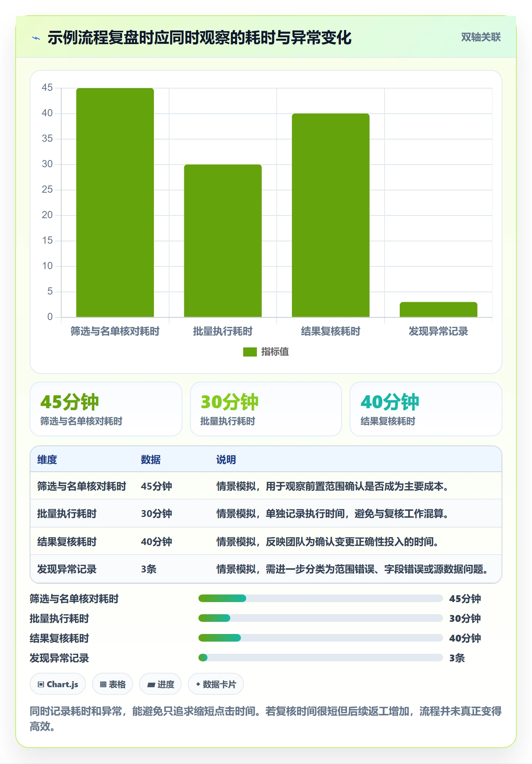Click the lightning bolt icon beside the title

36,38
